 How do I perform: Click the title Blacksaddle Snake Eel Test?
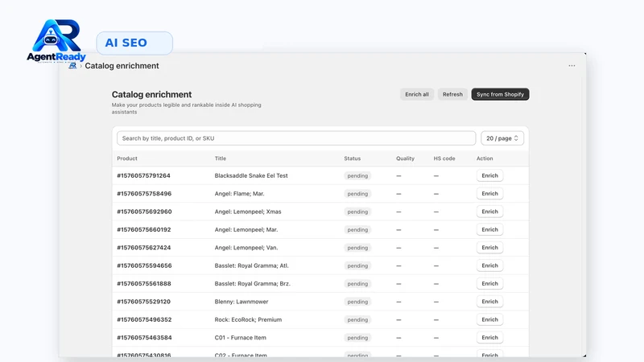click(251, 175)
